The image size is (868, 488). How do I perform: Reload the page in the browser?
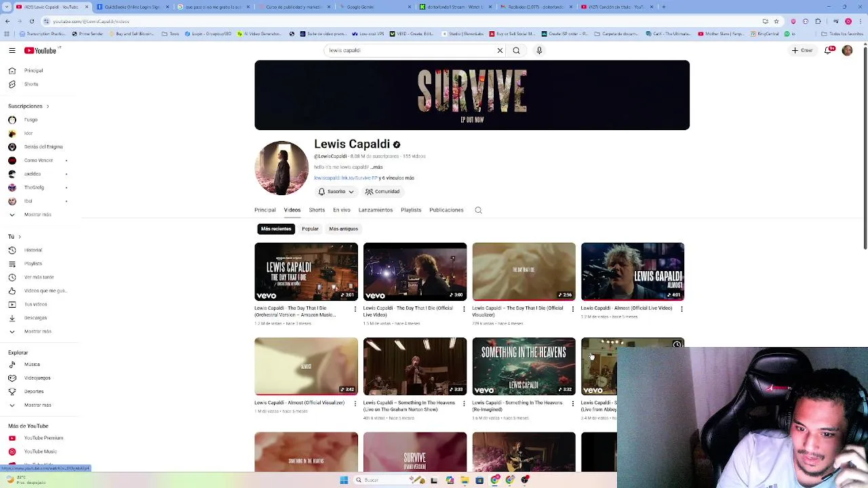click(31, 21)
